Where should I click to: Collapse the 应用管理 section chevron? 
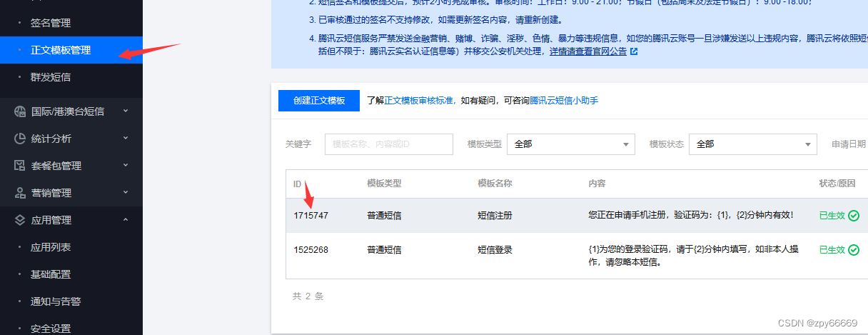pyautogui.click(x=126, y=219)
